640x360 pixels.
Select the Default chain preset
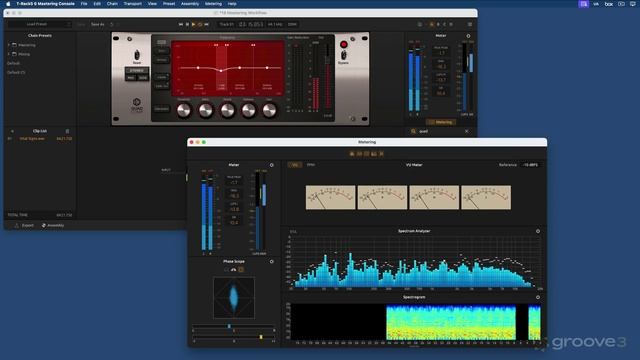coord(13,63)
